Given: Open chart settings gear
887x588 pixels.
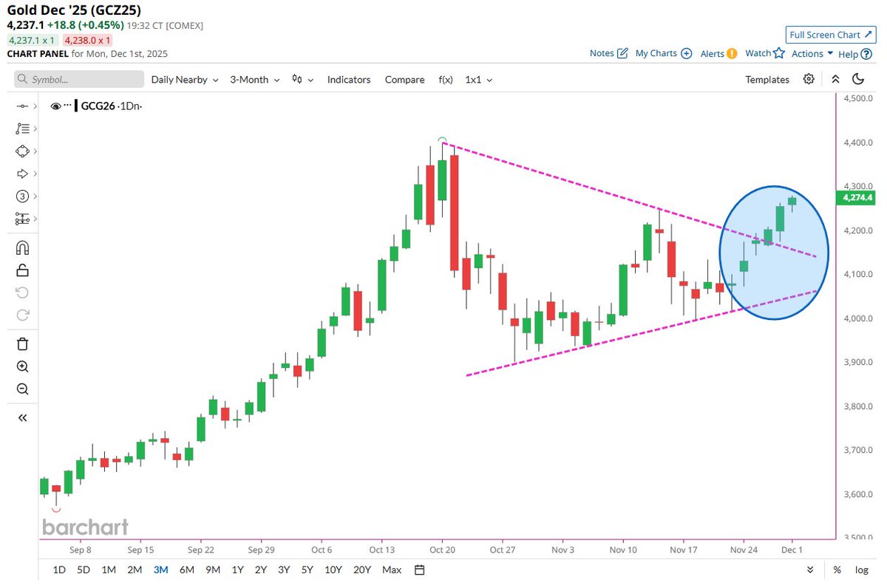Looking at the screenshot, I should coord(809,79).
